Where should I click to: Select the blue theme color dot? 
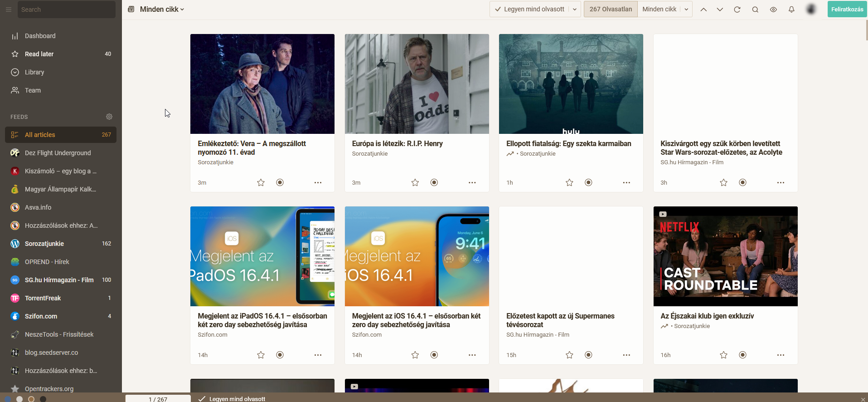8,399
